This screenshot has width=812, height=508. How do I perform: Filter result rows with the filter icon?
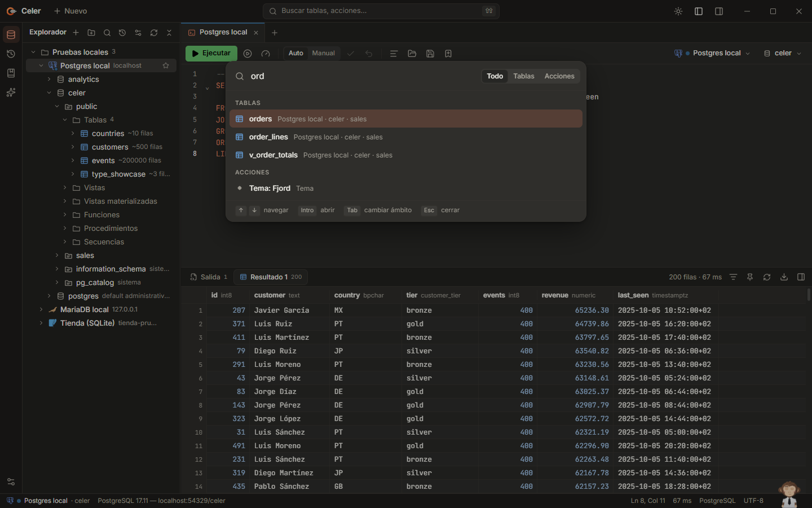pyautogui.click(x=733, y=277)
